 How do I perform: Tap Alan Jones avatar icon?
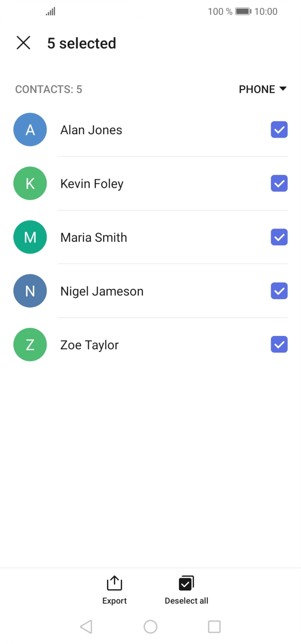click(30, 130)
